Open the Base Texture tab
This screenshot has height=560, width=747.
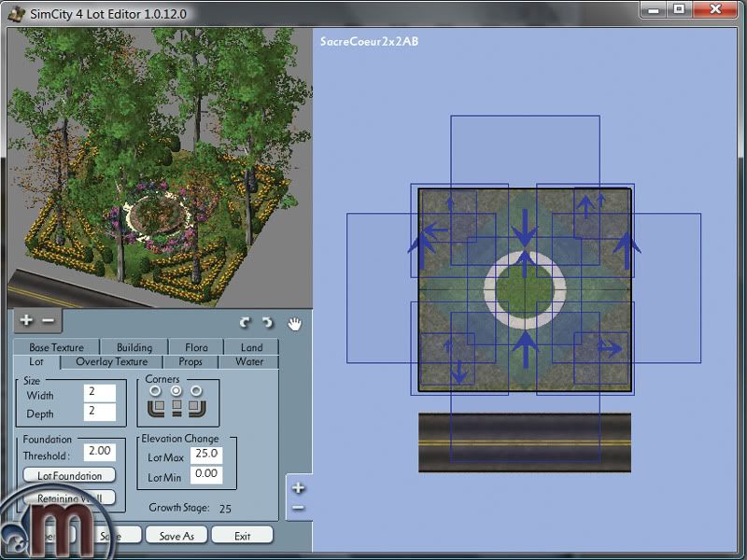tap(56, 347)
